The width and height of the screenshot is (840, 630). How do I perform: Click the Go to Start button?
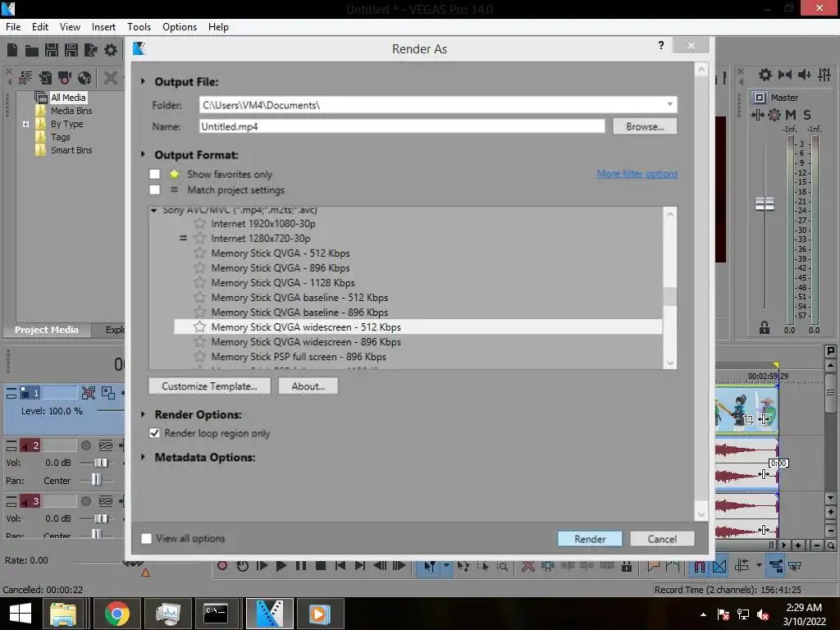click(x=340, y=566)
